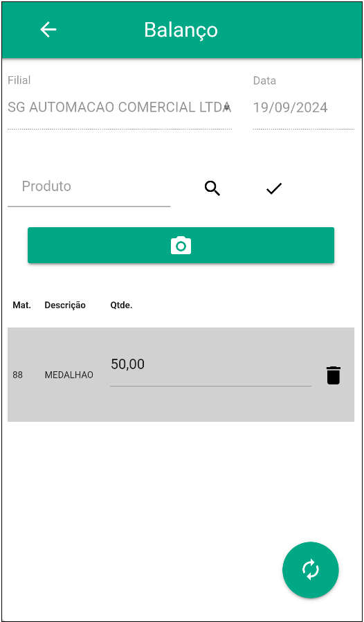Select item code 88 in the list

[x=17, y=375]
